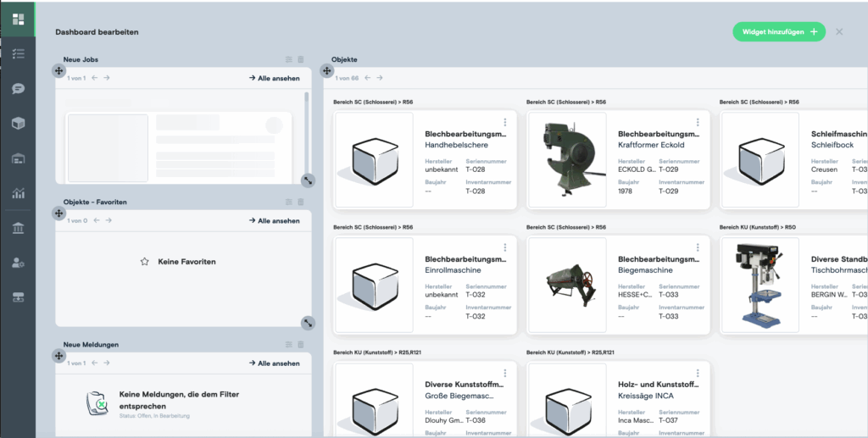Open the objects cube icon in sidebar
This screenshot has height=438, width=868.
click(x=18, y=124)
